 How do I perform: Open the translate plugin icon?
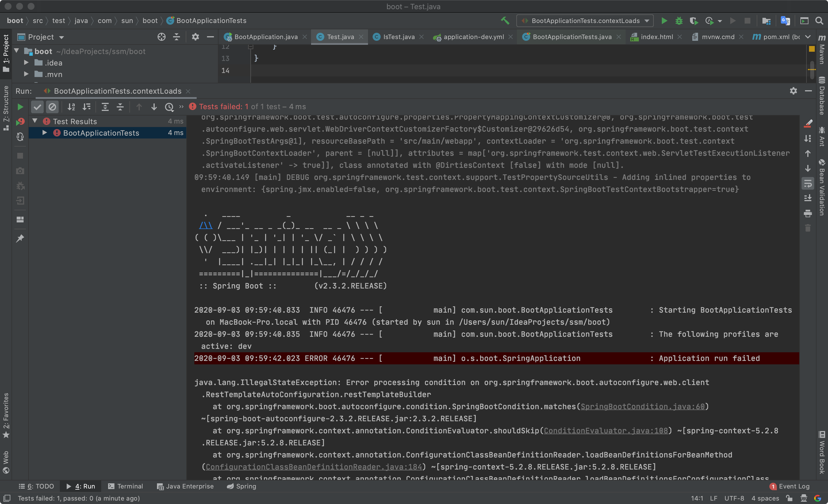[785, 20]
